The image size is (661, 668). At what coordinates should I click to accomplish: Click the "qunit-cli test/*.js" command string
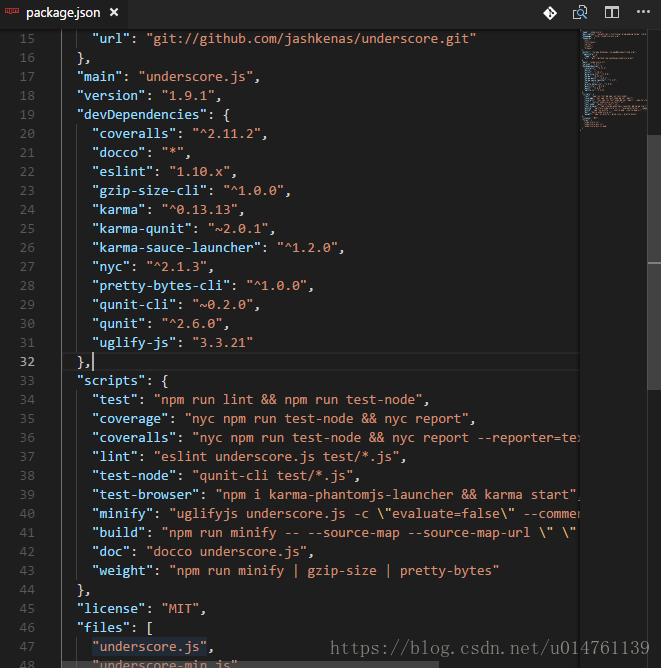click(x=273, y=475)
